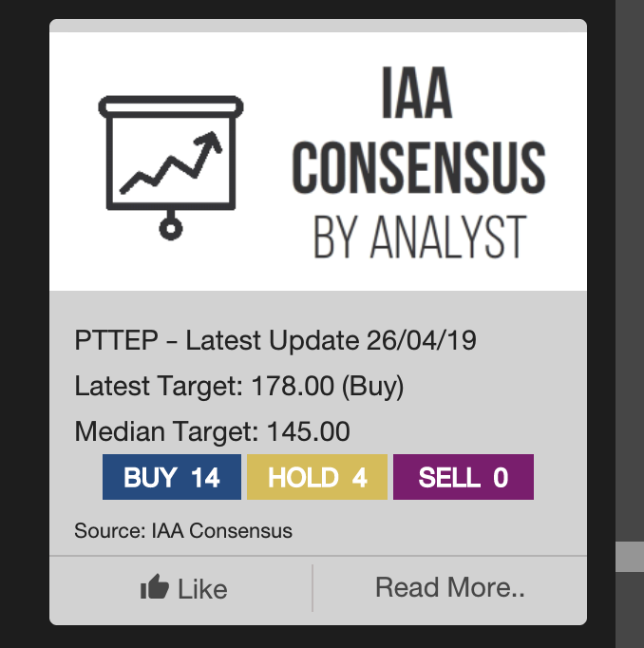Viewport: 644px width, 648px height.
Task: Open the Read More.. link
Action: click(x=450, y=587)
